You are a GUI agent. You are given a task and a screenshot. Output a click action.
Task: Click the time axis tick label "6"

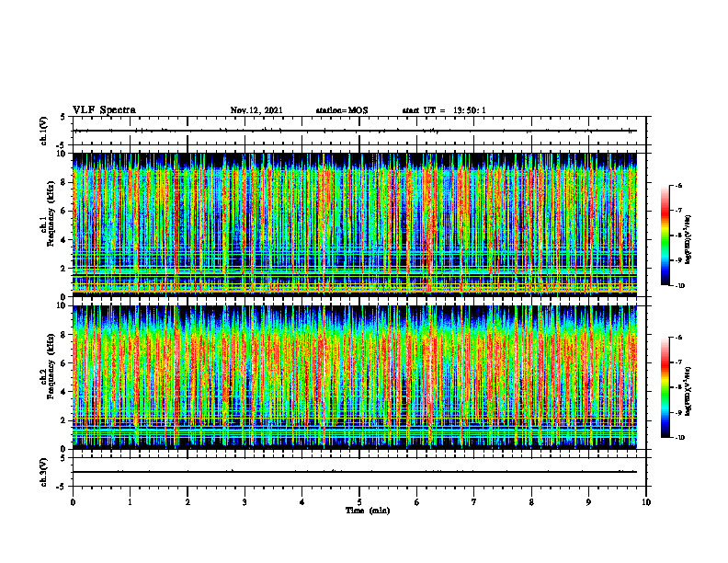pos(417,502)
